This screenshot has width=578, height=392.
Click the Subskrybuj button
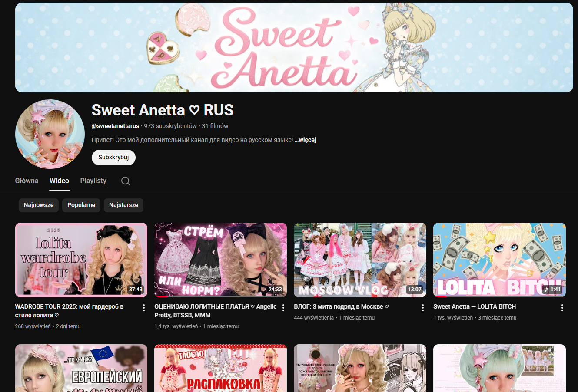(x=113, y=158)
